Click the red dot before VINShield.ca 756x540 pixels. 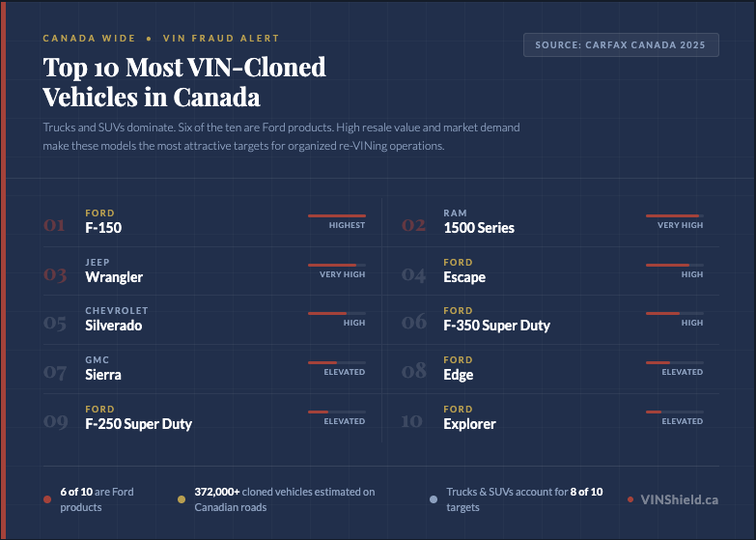click(x=630, y=499)
